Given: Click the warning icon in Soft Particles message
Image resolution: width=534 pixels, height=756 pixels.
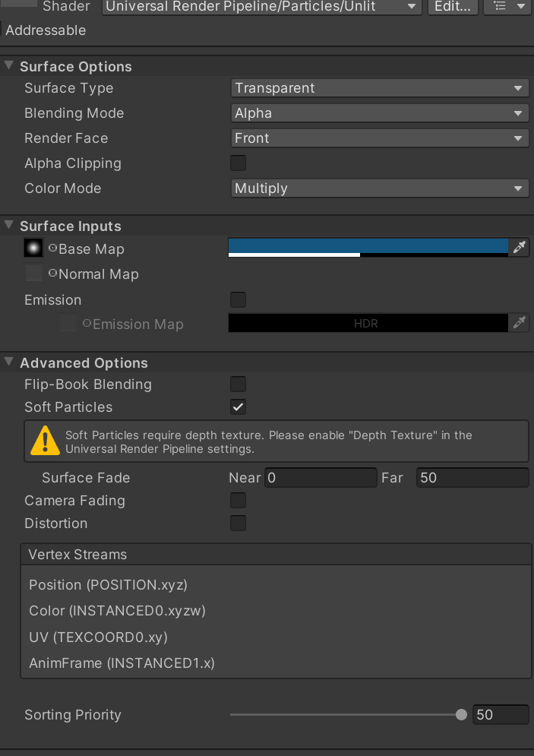Looking at the screenshot, I should pyautogui.click(x=44, y=441).
